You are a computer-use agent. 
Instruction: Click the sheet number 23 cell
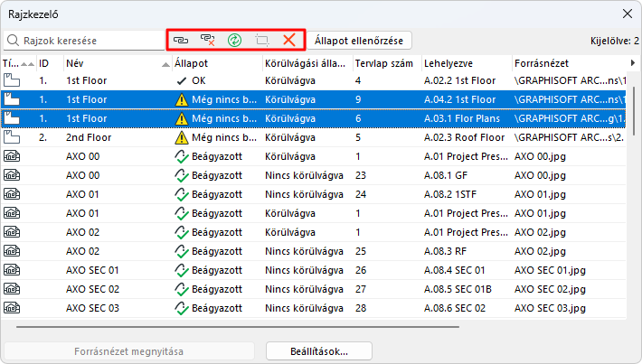(360, 175)
